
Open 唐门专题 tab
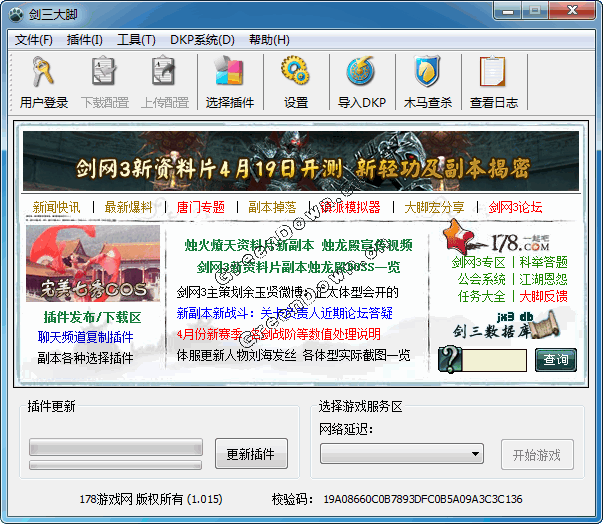click(x=200, y=207)
